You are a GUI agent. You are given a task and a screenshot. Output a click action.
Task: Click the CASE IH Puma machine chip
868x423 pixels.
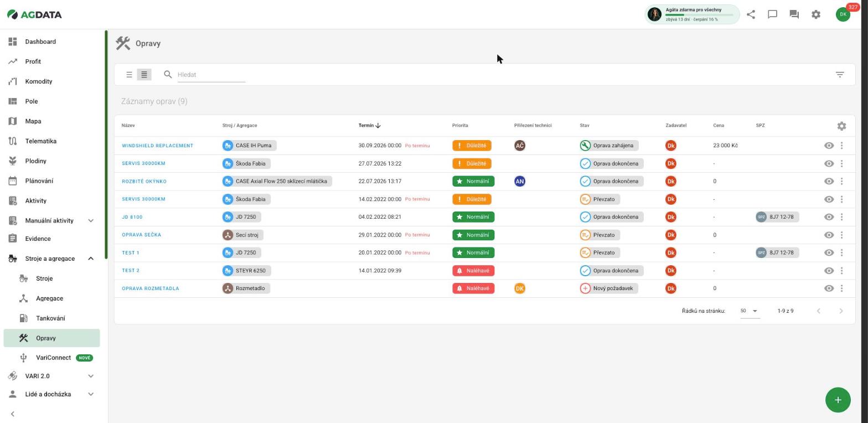point(249,146)
